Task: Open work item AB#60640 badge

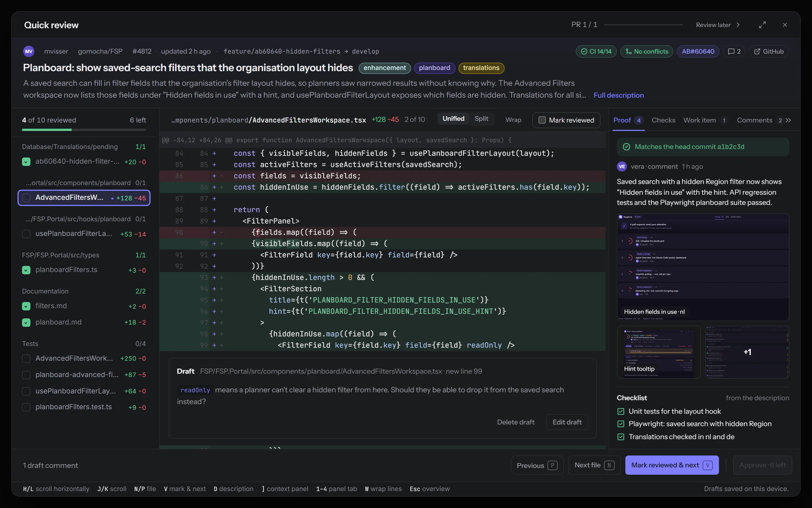Action: [698, 51]
